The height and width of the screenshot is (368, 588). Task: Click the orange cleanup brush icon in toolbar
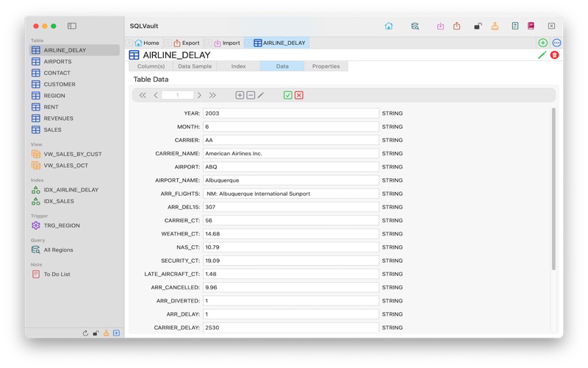(x=495, y=26)
